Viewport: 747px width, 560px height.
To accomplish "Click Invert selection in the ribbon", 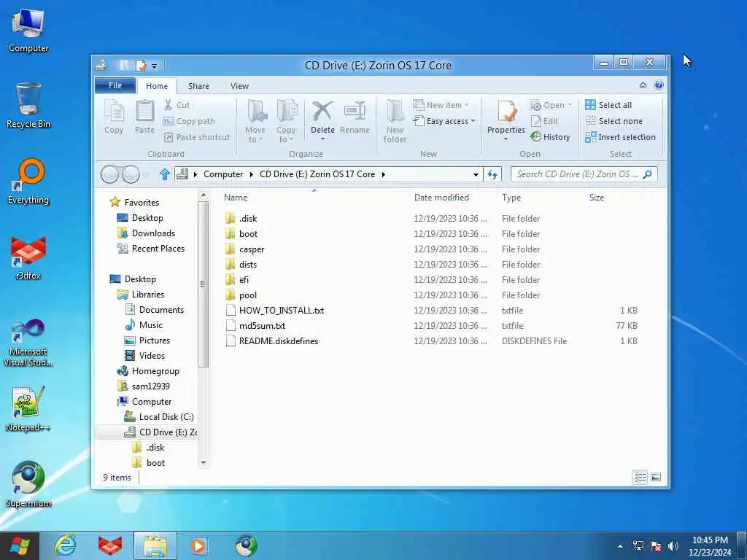I will (x=620, y=137).
